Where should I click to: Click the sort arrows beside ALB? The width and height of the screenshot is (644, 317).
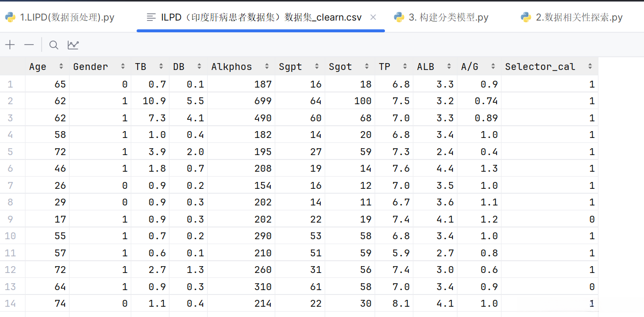click(449, 67)
